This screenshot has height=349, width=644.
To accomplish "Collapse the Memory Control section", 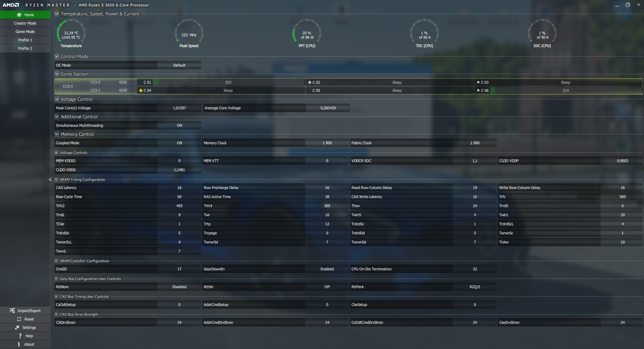I will (x=57, y=134).
